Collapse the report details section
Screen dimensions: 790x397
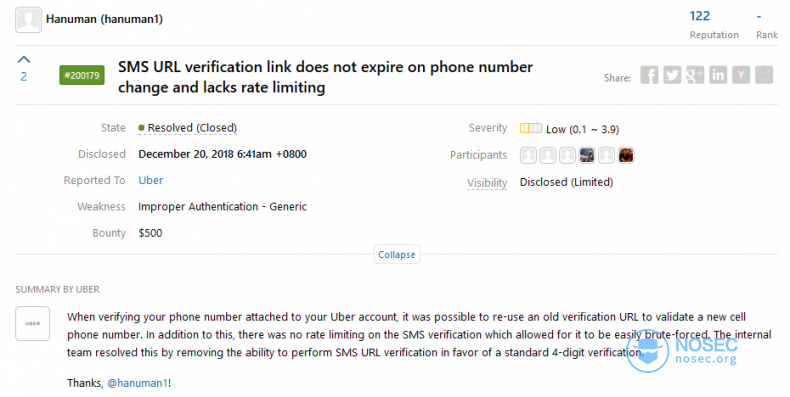[397, 254]
